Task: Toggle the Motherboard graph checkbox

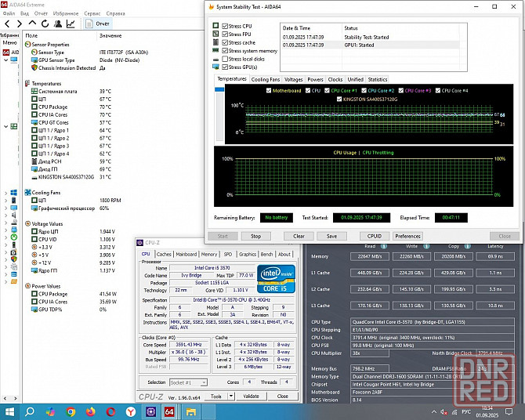Action: click(x=268, y=91)
